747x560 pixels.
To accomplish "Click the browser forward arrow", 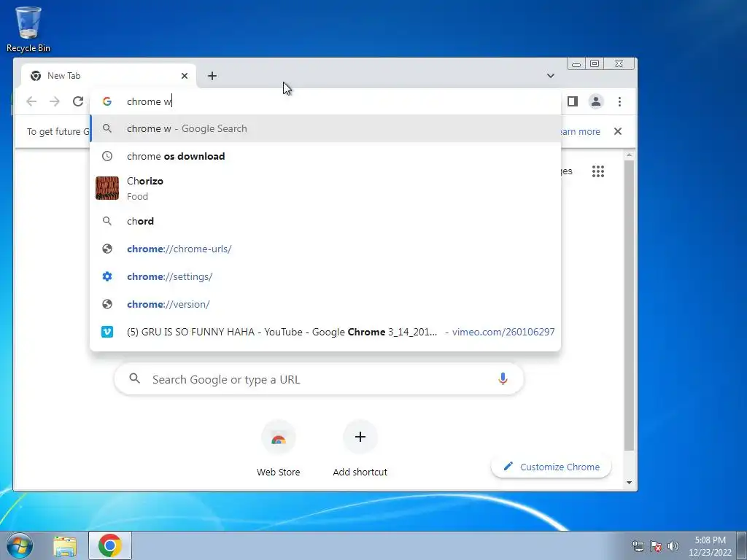I will pos(55,101).
